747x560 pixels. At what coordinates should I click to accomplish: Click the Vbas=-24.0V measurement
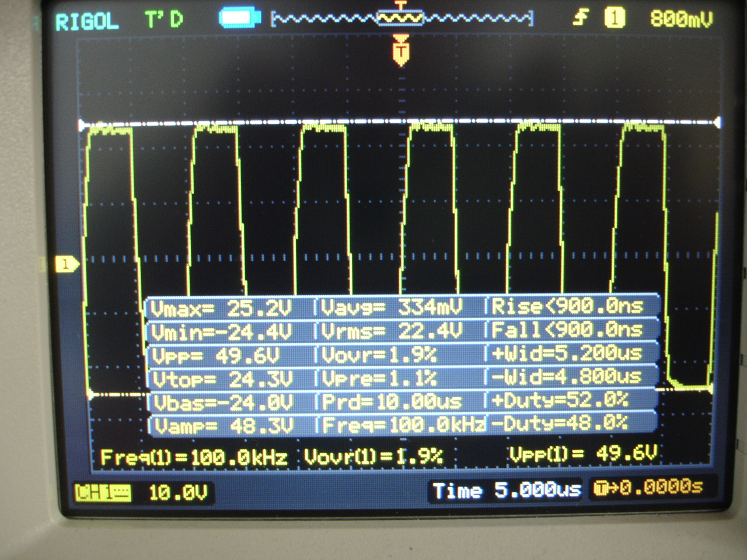(x=222, y=403)
